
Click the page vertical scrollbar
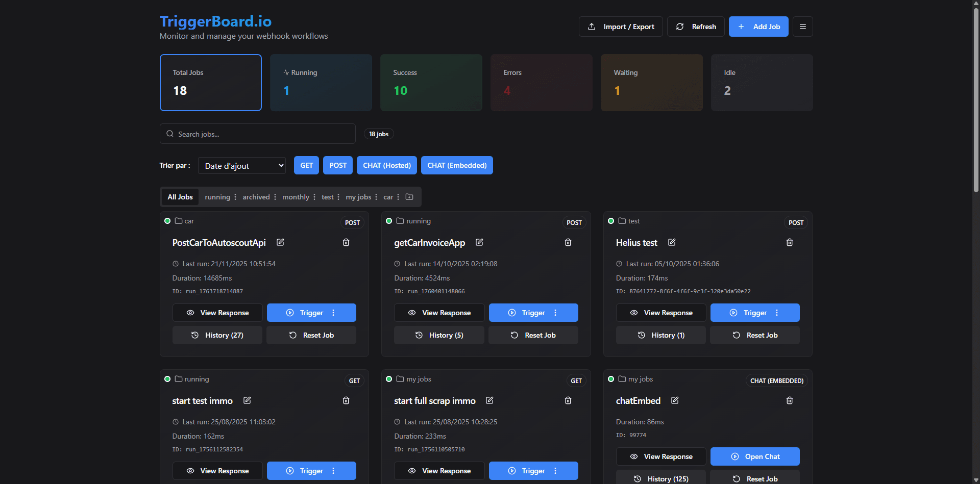click(976, 102)
